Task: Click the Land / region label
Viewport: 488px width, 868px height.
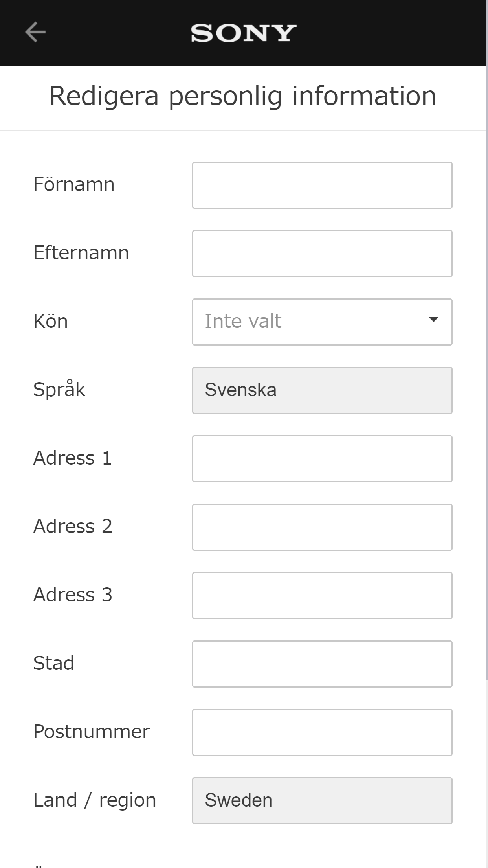Action: pos(94,800)
